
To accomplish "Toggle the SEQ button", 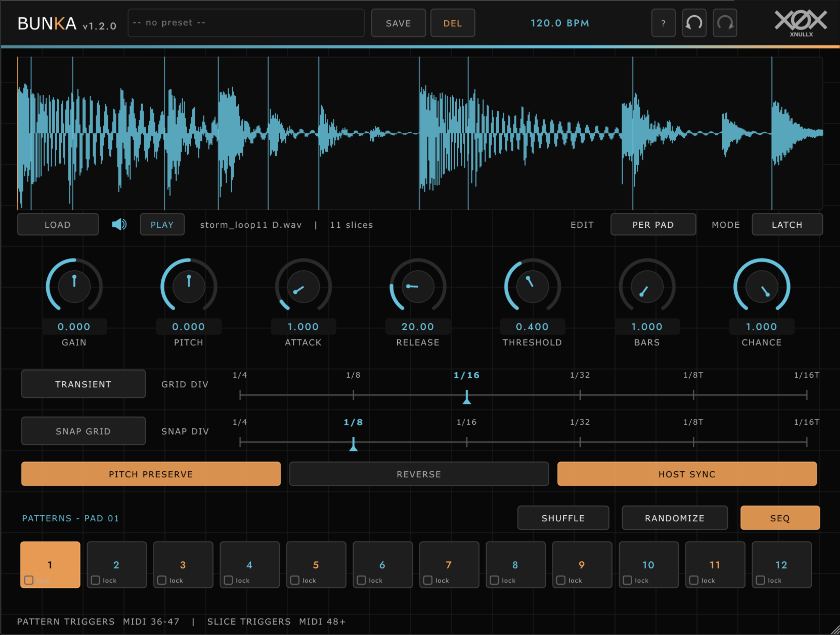I will [780, 518].
